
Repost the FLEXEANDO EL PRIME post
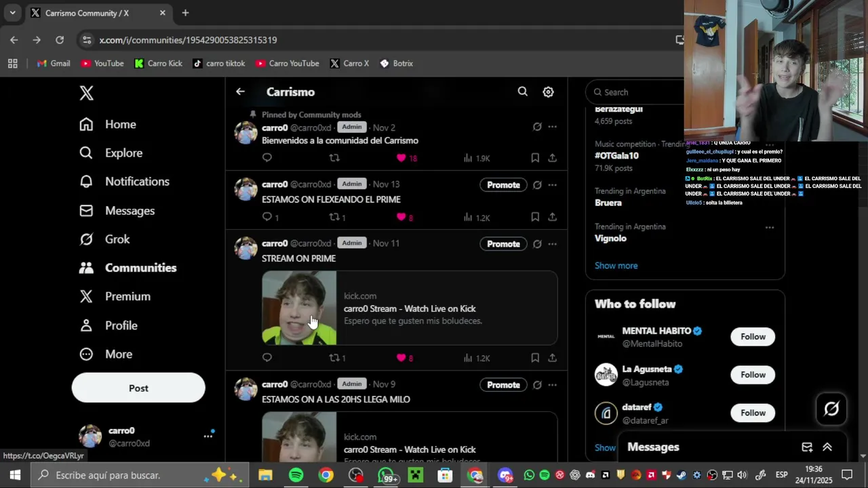(337, 217)
